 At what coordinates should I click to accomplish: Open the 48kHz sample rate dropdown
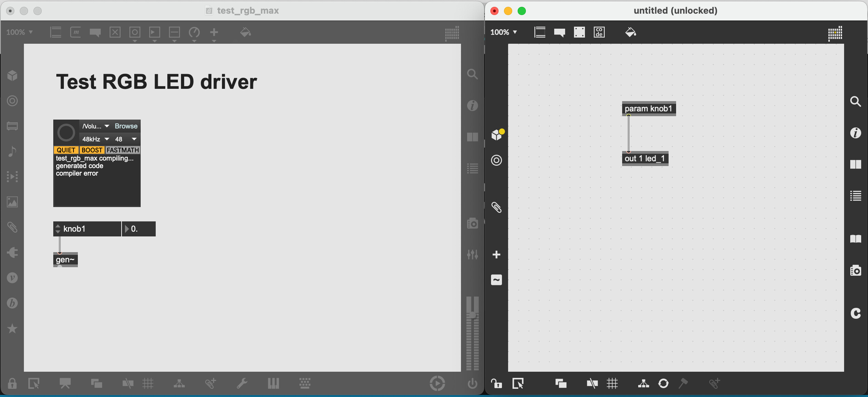click(96, 139)
